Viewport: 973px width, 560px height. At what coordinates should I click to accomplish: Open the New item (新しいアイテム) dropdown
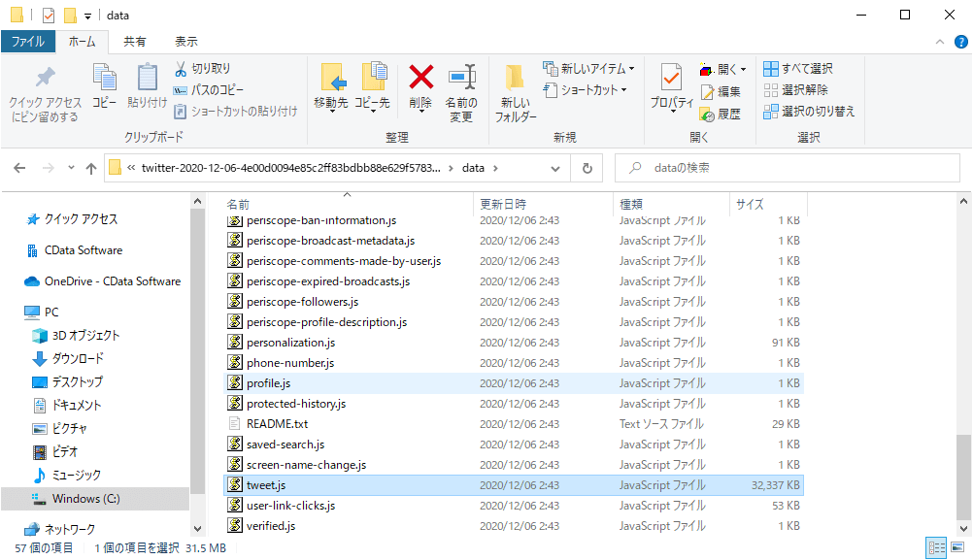point(588,68)
